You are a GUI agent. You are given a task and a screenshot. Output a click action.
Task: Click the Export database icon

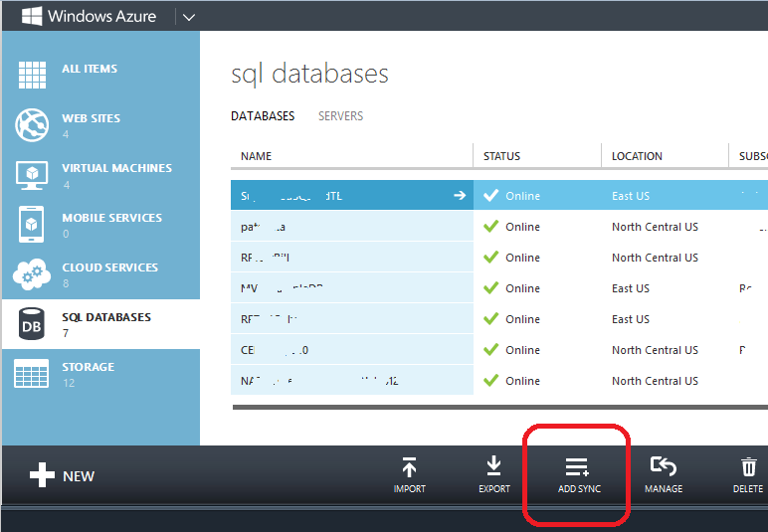click(x=493, y=467)
